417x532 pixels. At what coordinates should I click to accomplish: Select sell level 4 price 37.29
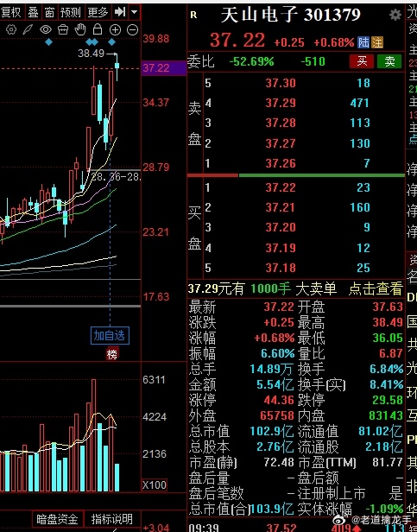(x=281, y=103)
